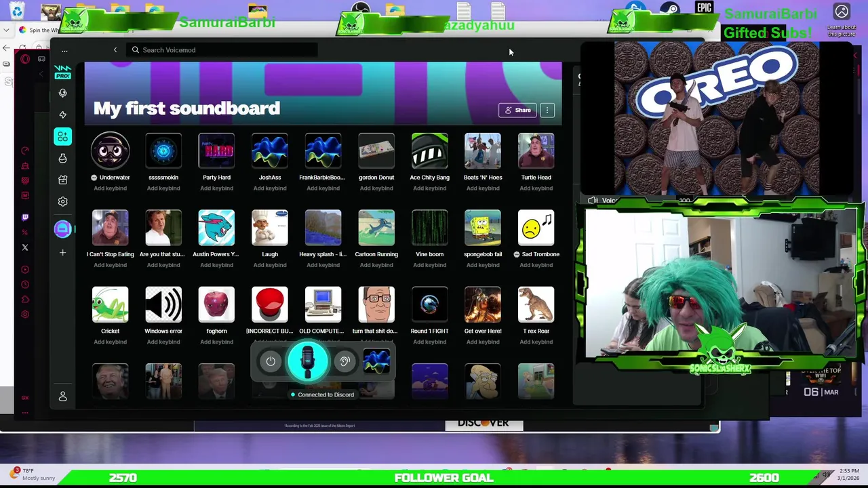
Task: Toggle the microphone mute button
Action: coord(307,361)
